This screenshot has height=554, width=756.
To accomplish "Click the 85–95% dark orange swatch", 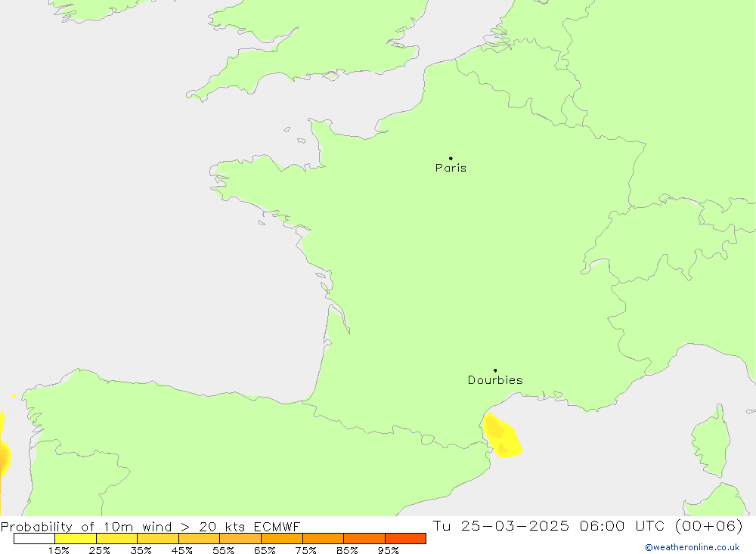I will [364, 538].
